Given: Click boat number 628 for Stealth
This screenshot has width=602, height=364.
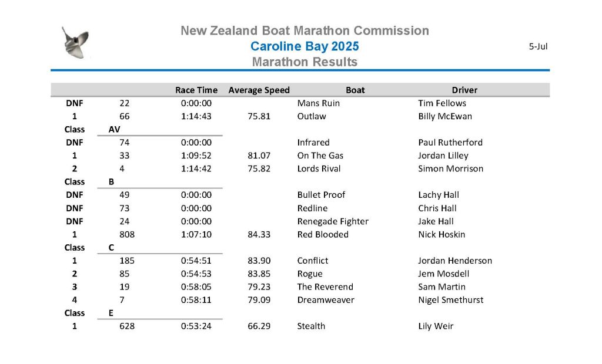Looking at the screenshot, I should coord(127,326).
